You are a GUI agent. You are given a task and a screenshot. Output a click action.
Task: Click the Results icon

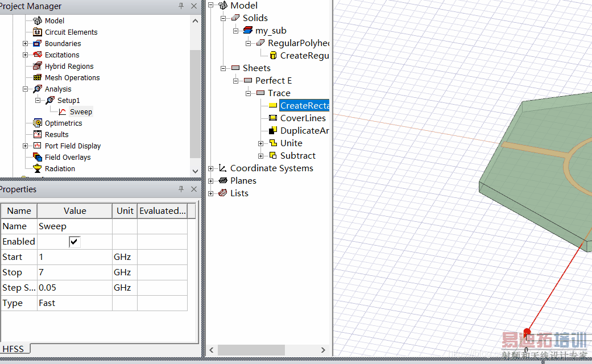tap(38, 134)
